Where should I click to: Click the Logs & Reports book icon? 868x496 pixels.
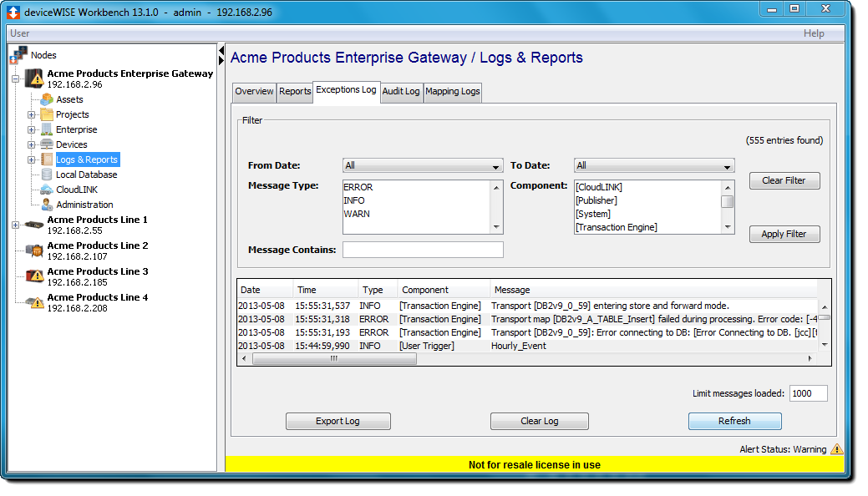tap(47, 159)
